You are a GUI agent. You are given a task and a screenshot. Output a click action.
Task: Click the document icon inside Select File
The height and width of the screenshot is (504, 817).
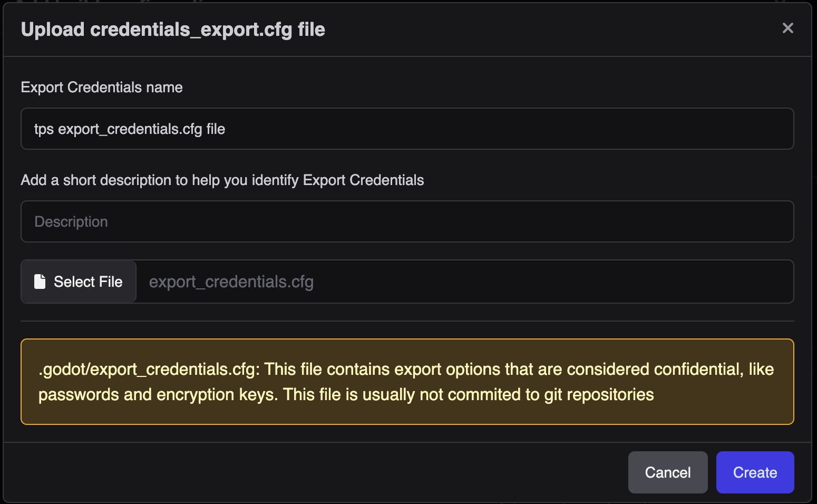(40, 282)
